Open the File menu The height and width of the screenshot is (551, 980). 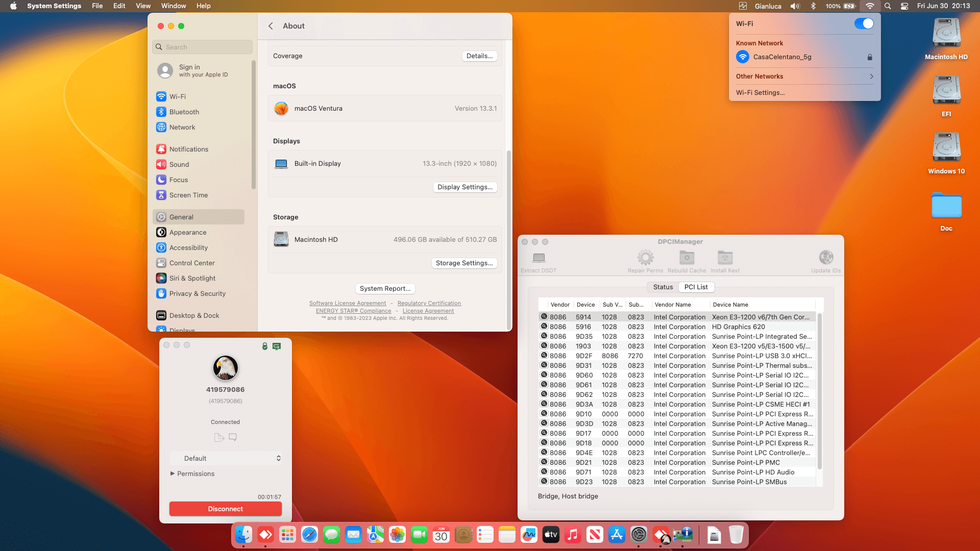point(97,6)
